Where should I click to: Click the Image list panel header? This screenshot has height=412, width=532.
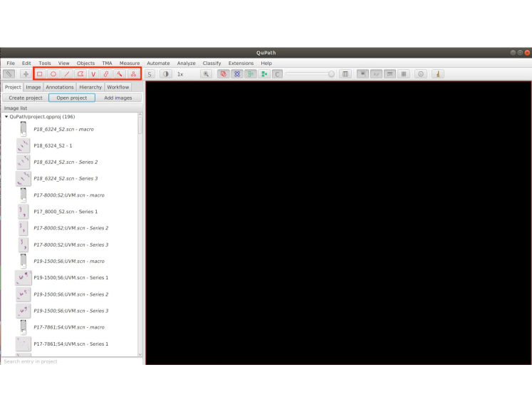pos(72,108)
